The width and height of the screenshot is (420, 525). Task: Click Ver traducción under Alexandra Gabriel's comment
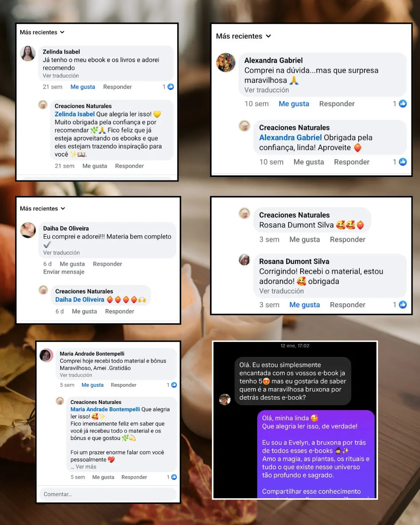tap(267, 90)
